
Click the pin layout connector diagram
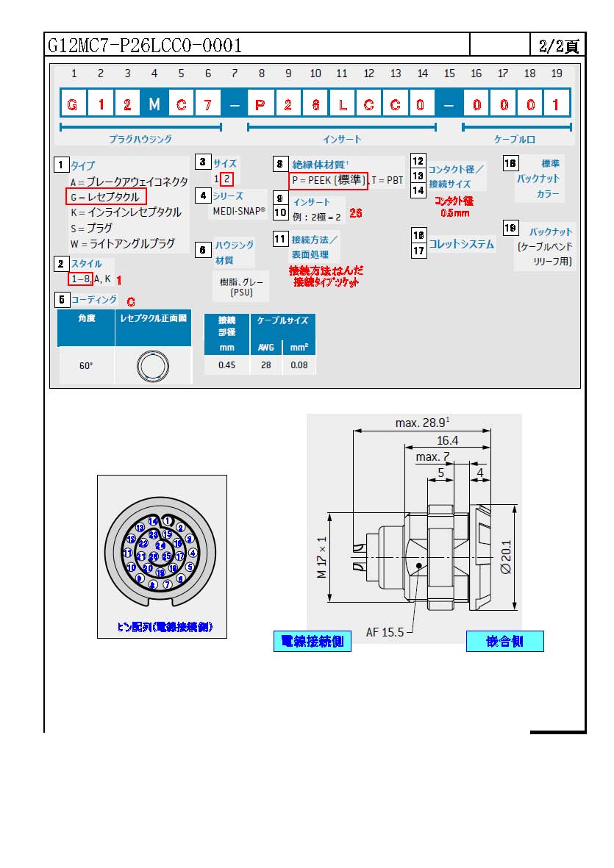160,551
